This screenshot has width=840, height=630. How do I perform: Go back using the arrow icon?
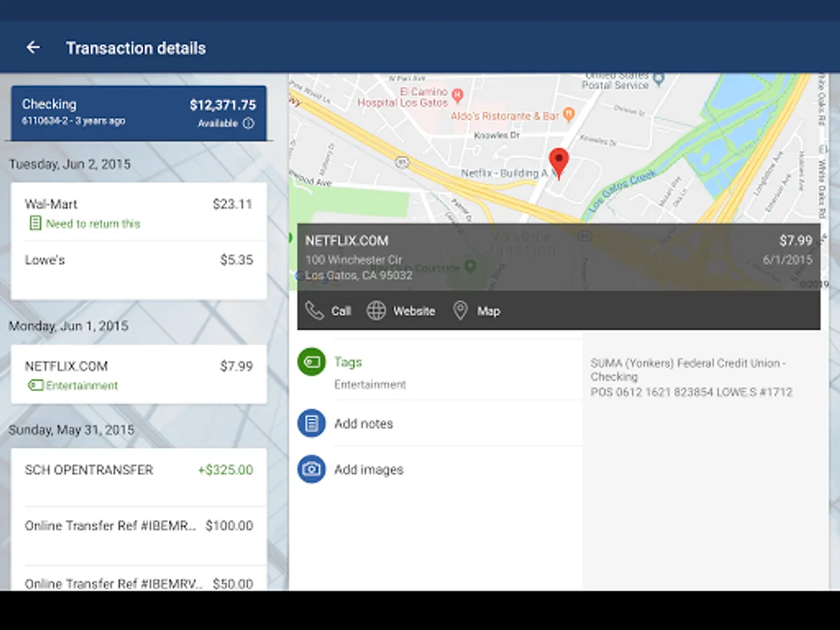pos(33,48)
